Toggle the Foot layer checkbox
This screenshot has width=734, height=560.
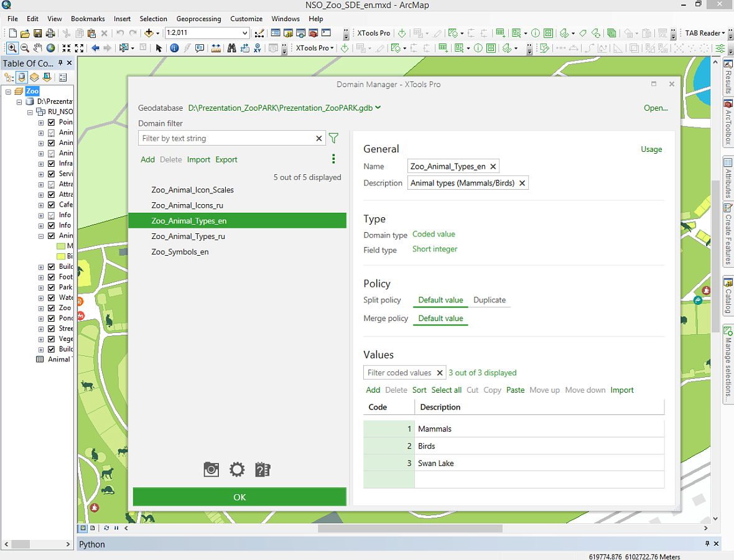click(x=52, y=277)
